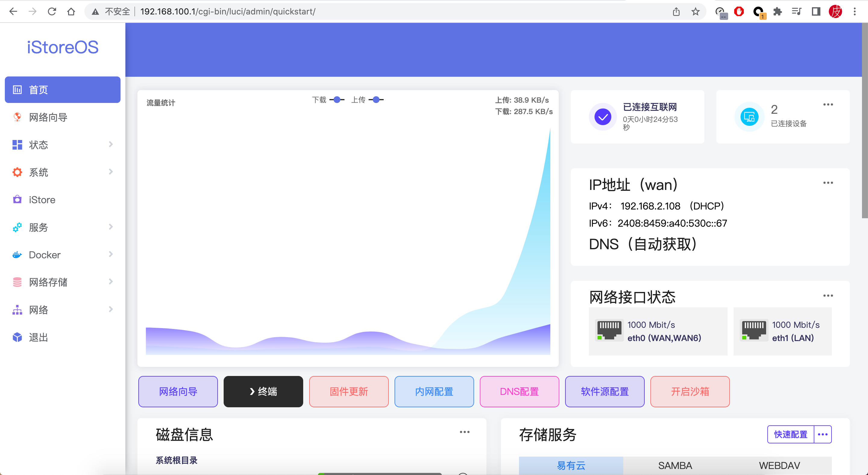
Task: Select the 退出 logout icon
Action: [x=17, y=337]
